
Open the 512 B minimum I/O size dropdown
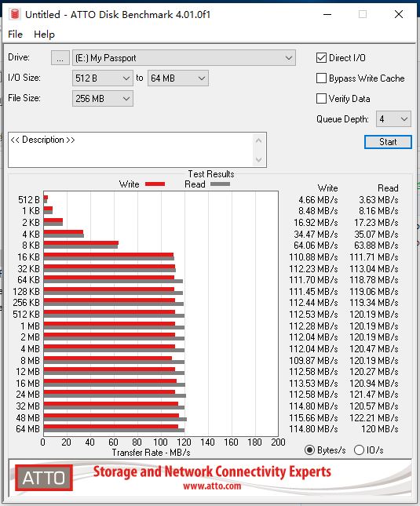pyautogui.click(x=103, y=78)
